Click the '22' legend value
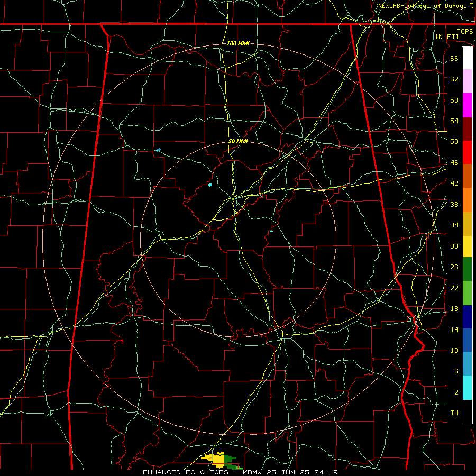Screen dimensions: 476x476 454,288
